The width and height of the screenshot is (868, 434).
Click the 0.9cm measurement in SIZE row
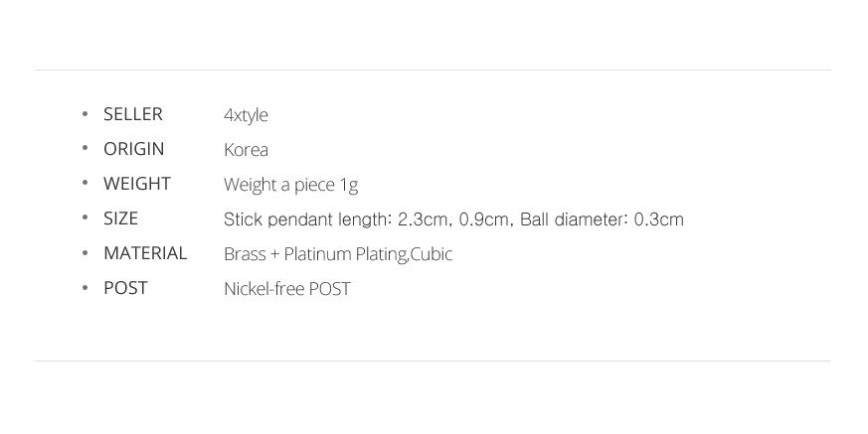coord(484,219)
